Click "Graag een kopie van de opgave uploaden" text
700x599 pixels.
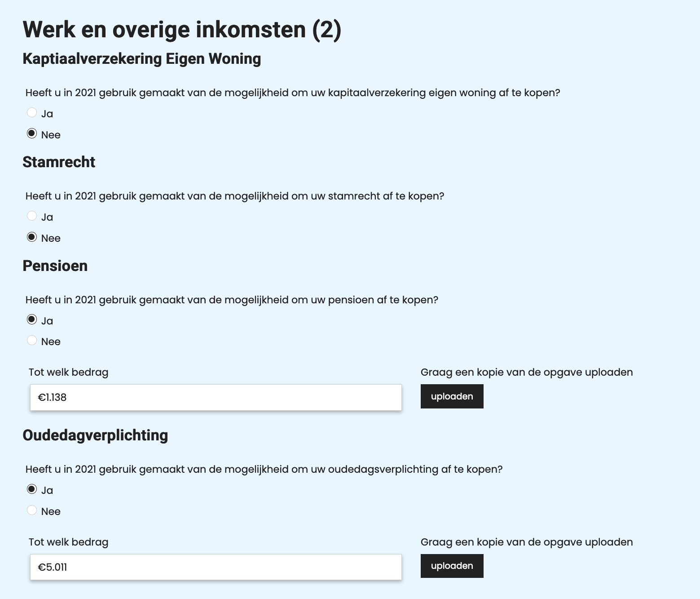tap(526, 372)
